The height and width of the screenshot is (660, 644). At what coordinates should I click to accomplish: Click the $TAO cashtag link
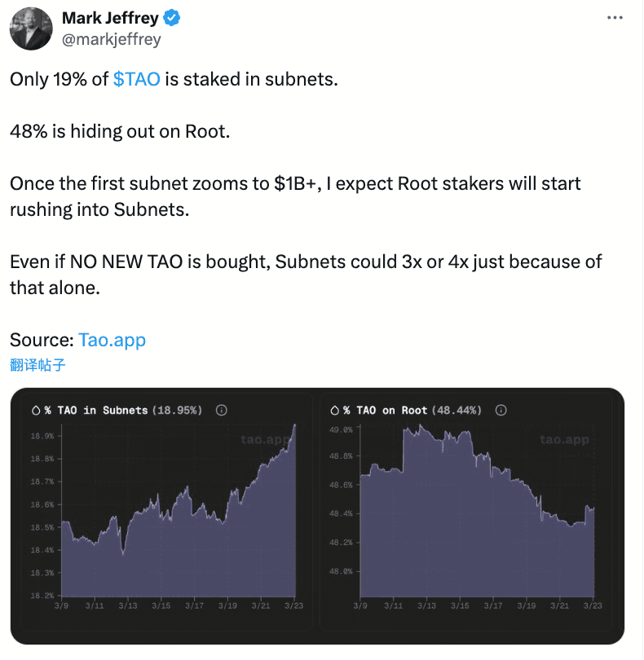point(136,80)
